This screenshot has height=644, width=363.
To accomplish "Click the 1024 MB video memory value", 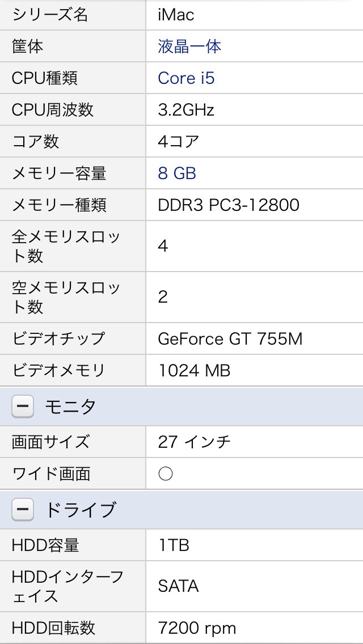I will pos(194,370).
